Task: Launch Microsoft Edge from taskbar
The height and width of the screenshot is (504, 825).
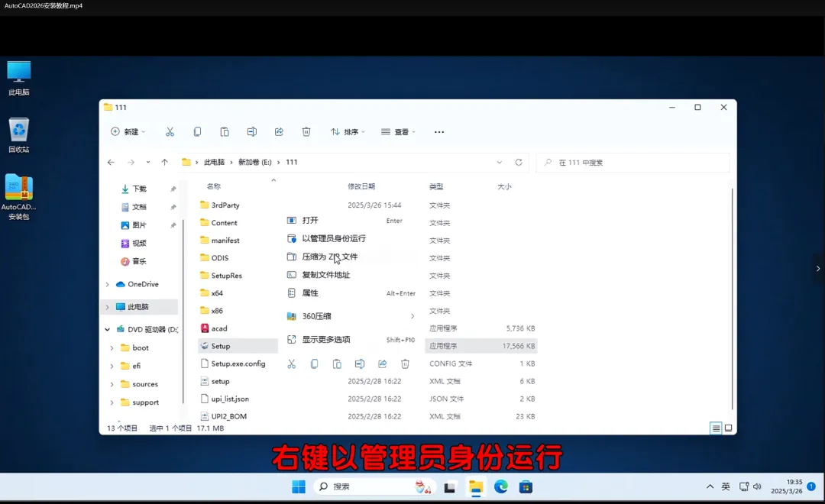Action: [x=501, y=487]
